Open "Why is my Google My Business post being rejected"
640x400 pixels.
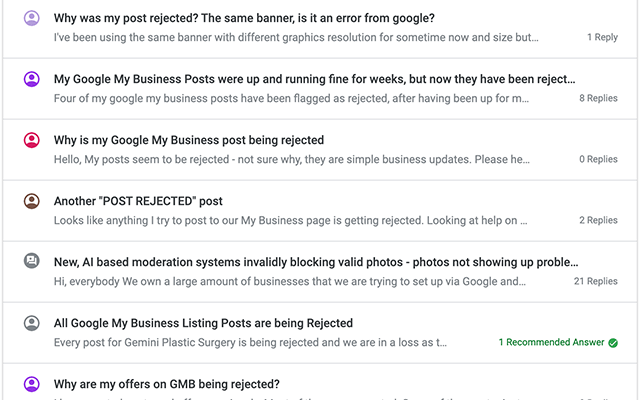click(189, 140)
